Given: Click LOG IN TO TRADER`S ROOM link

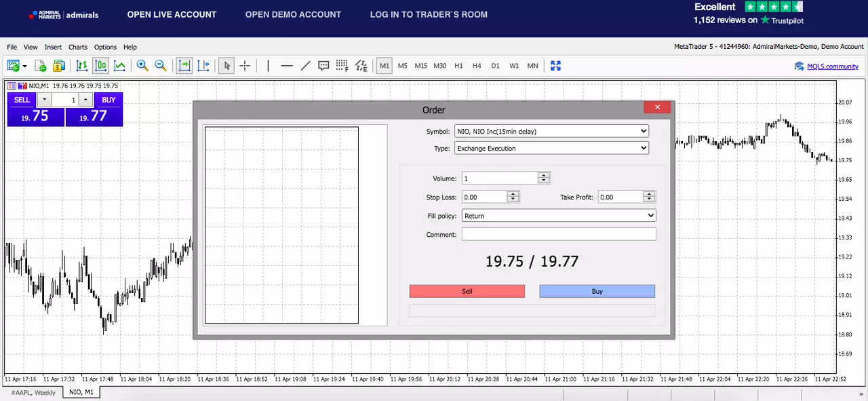Looking at the screenshot, I should 429,14.
